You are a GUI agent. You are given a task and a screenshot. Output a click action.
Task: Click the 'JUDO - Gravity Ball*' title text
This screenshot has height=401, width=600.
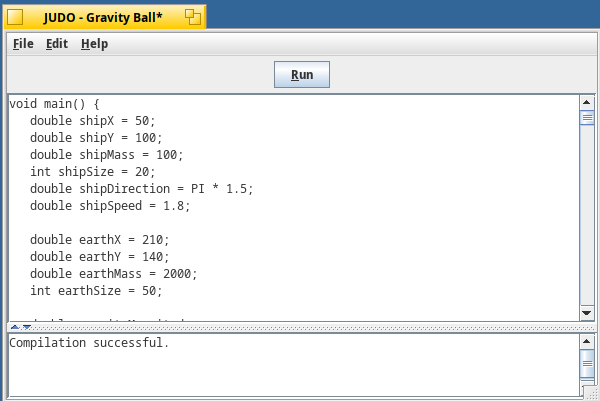[103, 18]
